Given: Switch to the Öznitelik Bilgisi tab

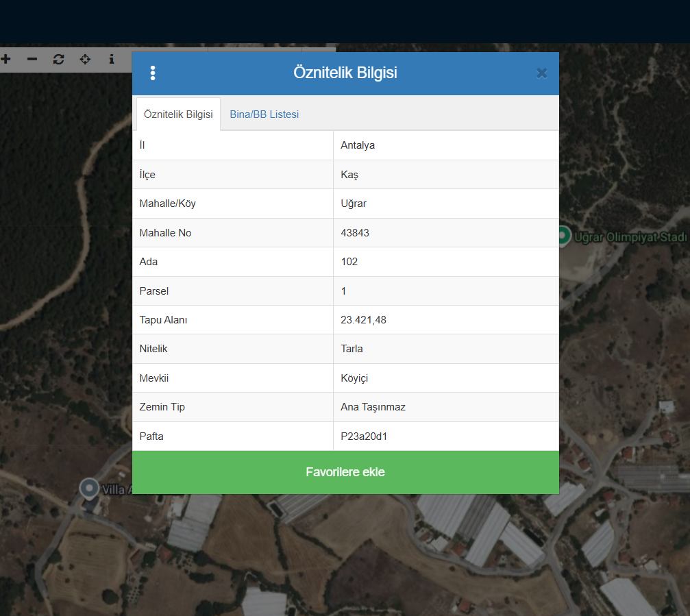Looking at the screenshot, I should 178,114.
